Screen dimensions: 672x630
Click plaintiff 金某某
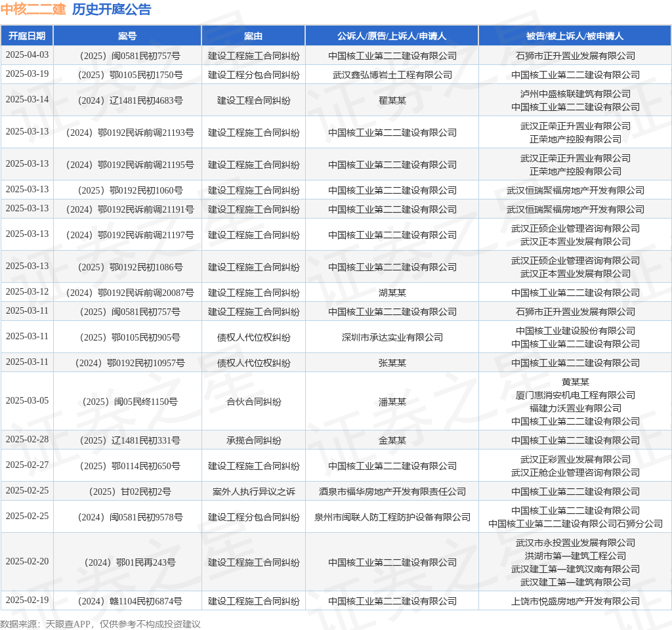(392, 440)
